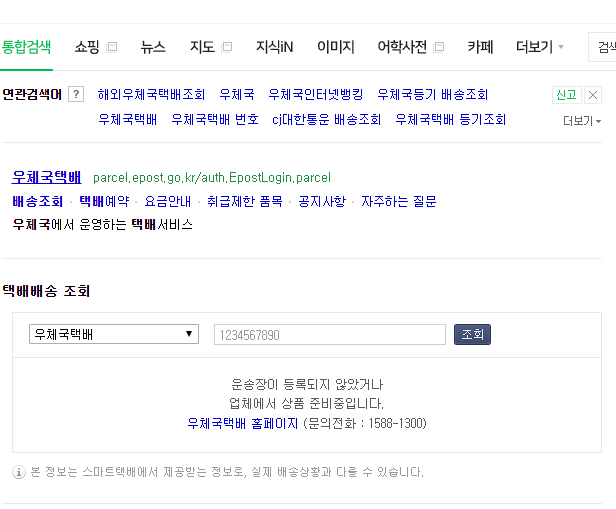This screenshot has height=509, width=616.
Task: Open the 배송조회 sublink
Action: tap(38, 201)
